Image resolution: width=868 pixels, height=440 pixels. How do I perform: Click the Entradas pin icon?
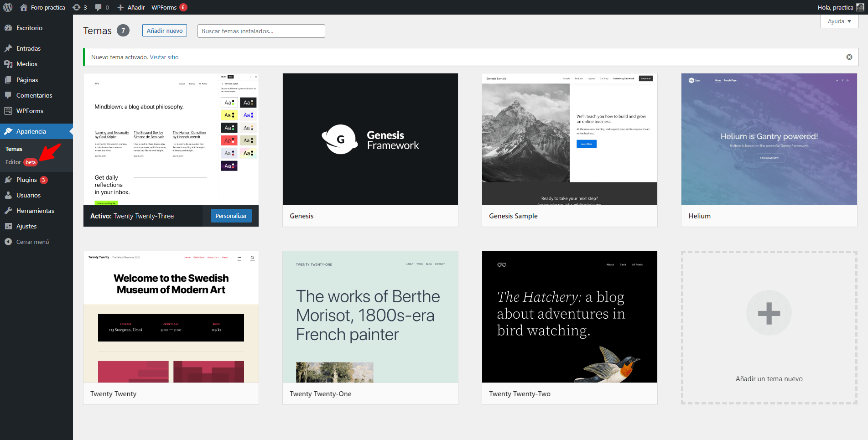[8, 48]
